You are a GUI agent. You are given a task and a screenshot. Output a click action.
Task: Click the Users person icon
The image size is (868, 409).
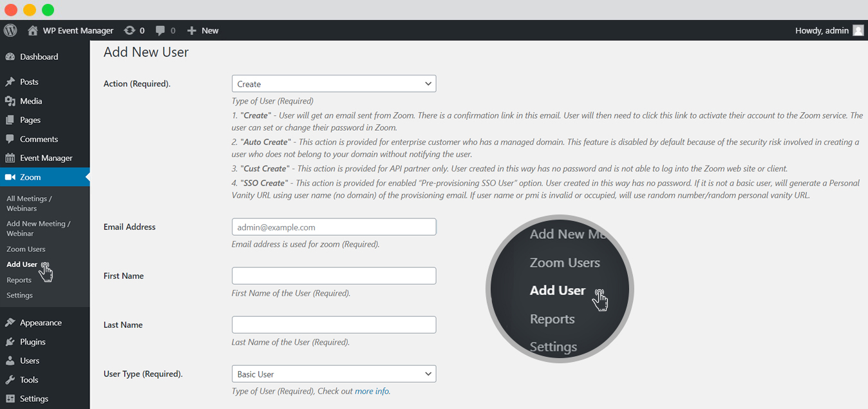10,361
